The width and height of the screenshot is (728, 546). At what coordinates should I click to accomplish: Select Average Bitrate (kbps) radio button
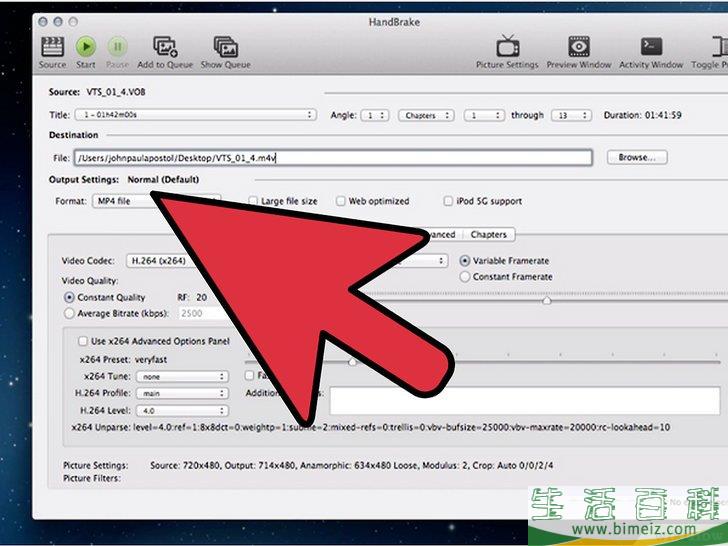[x=69, y=313]
